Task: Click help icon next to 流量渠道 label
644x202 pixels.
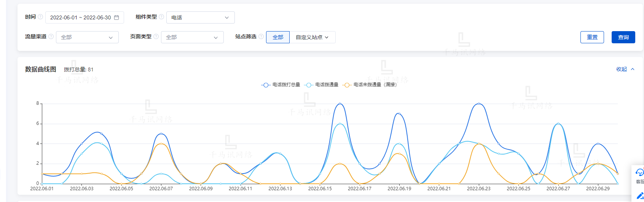Action: 51,36
